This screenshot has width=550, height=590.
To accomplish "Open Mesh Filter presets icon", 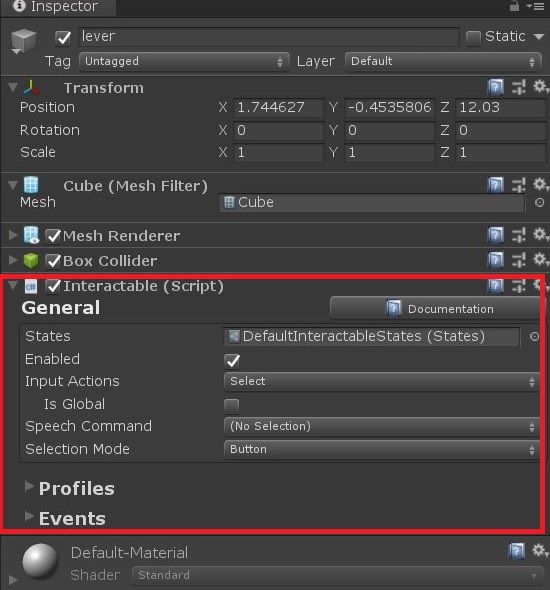I will click(518, 185).
